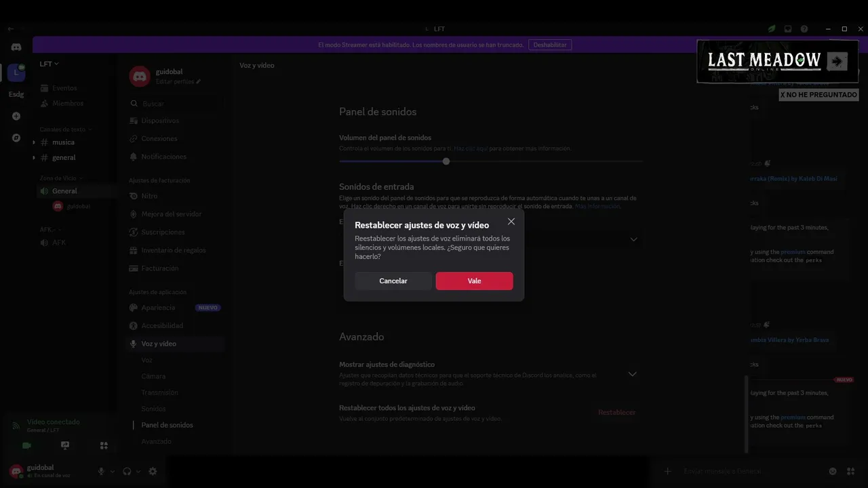Screen dimensions: 868x488
Task: Open Dispositivos settings
Action: point(160,121)
